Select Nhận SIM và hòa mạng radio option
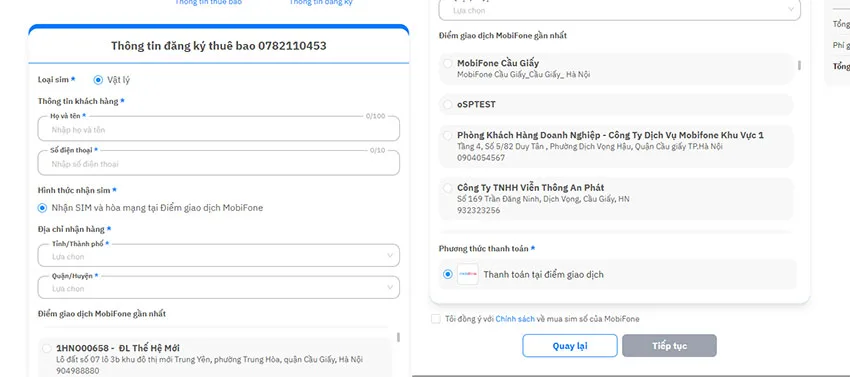 (42, 208)
